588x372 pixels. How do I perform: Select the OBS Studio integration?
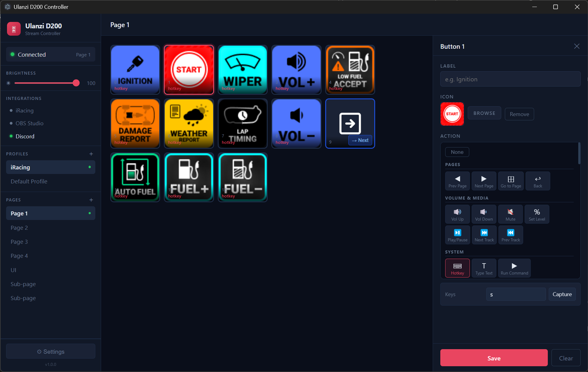29,123
